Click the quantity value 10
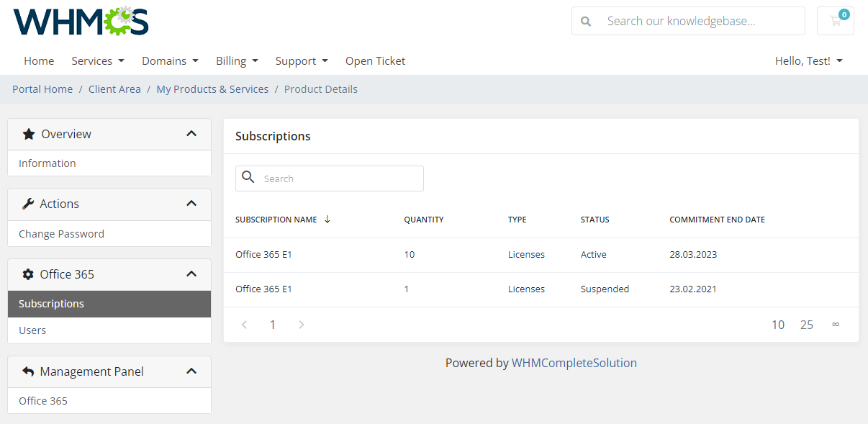Image resolution: width=868 pixels, height=424 pixels. tap(410, 255)
